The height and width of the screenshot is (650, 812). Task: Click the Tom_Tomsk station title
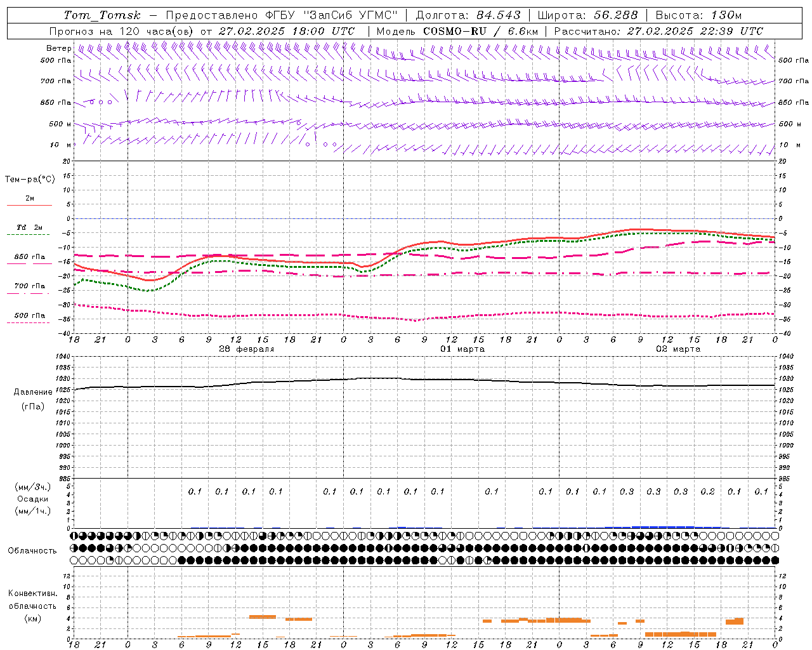(102, 15)
